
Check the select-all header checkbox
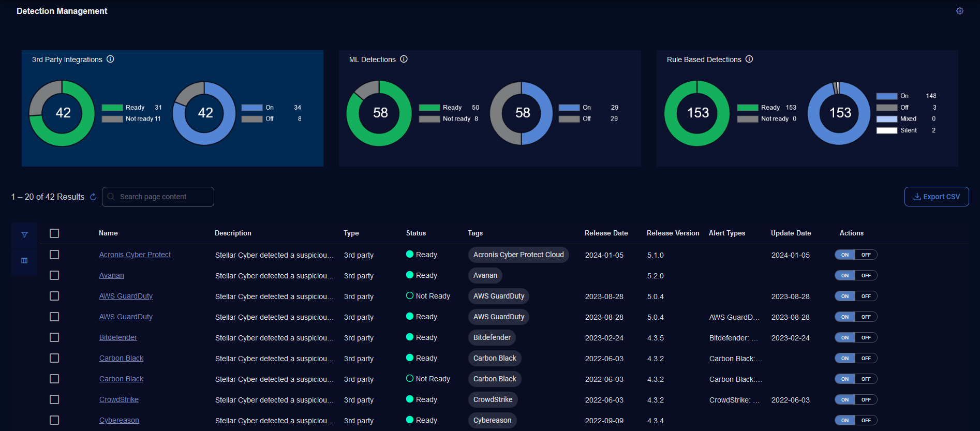click(x=54, y=233)
